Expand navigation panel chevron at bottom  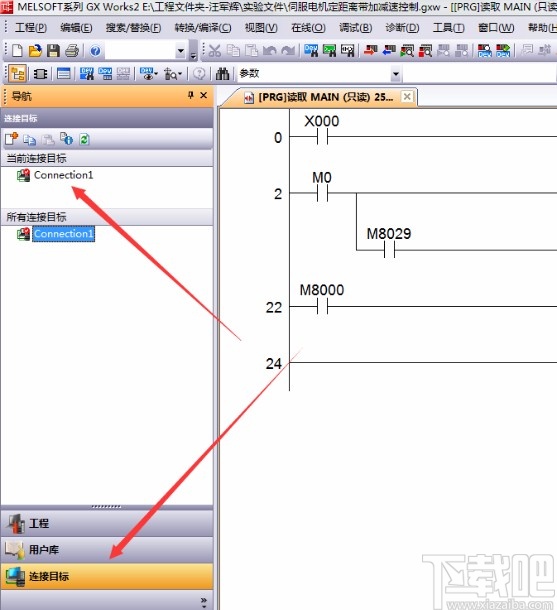point(204,602)
